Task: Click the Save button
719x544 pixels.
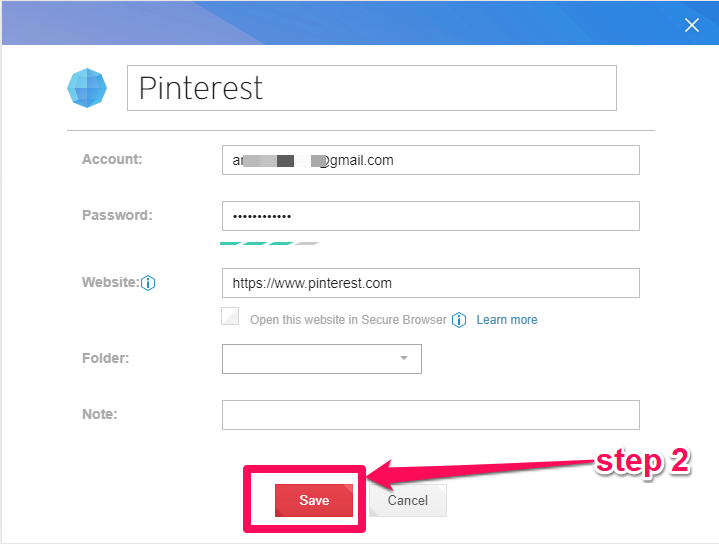Action: click(314, 500)
